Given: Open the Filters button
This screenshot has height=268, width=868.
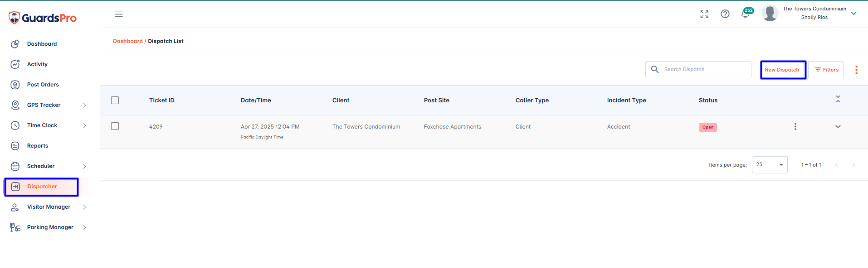Looking at the screenshot, I should 826,70.
